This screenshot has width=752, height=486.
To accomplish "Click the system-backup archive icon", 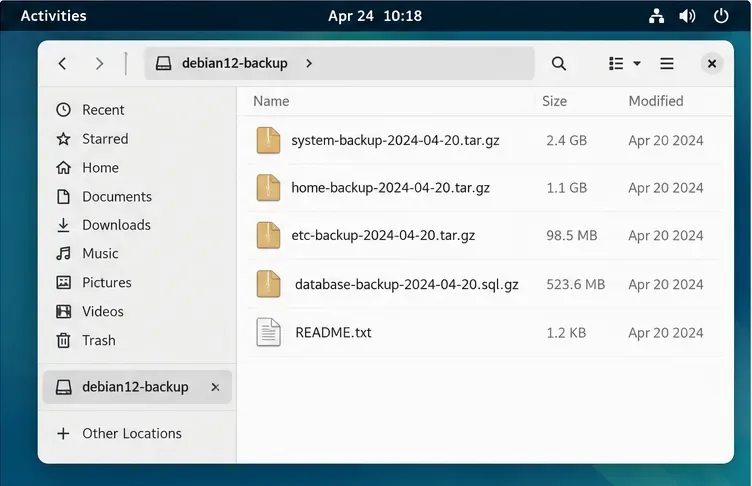I will coord(269,140).
